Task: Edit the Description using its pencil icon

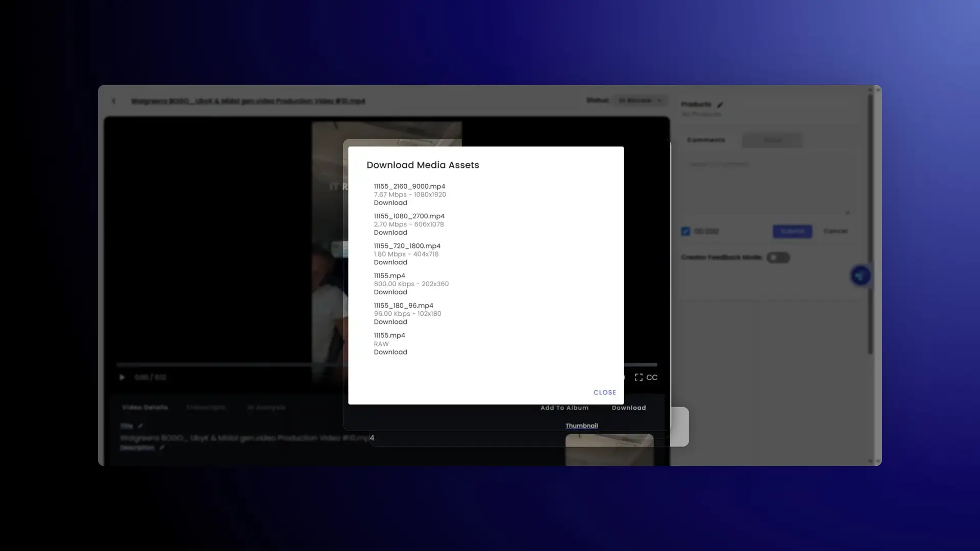Action: [162, 447]
